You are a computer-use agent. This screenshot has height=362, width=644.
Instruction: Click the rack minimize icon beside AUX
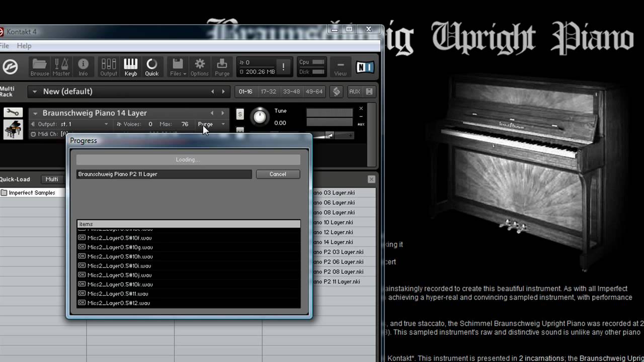click(x=369, y=92)
